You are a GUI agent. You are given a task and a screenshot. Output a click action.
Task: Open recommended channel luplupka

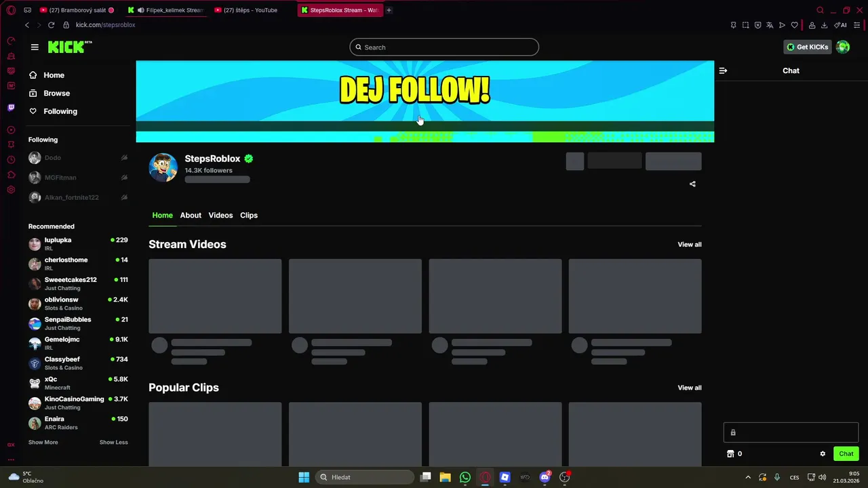click(x=78, y=244)
